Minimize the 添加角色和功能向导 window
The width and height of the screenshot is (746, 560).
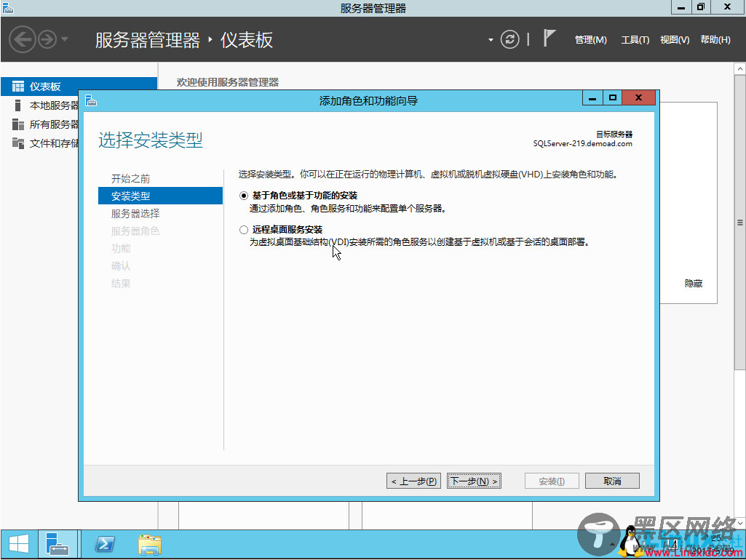click(592, 98)
